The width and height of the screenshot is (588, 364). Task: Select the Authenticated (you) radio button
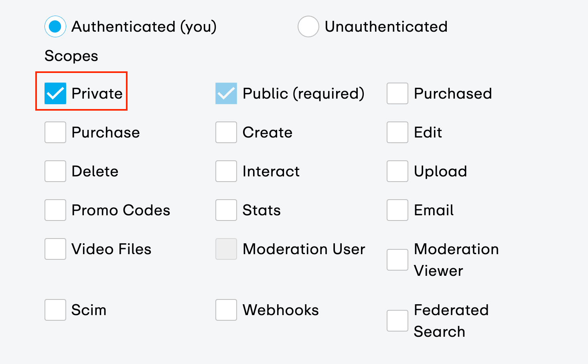tap(55, 26)
